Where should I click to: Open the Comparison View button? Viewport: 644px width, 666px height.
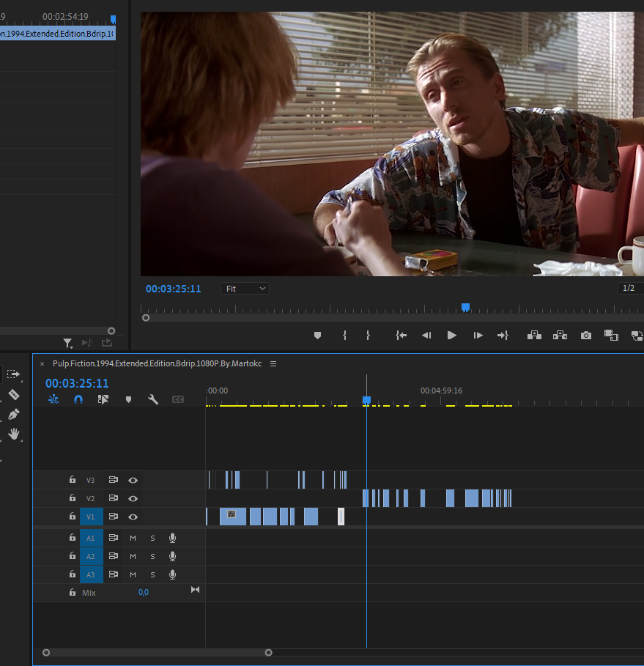click(x=611, y=336)
